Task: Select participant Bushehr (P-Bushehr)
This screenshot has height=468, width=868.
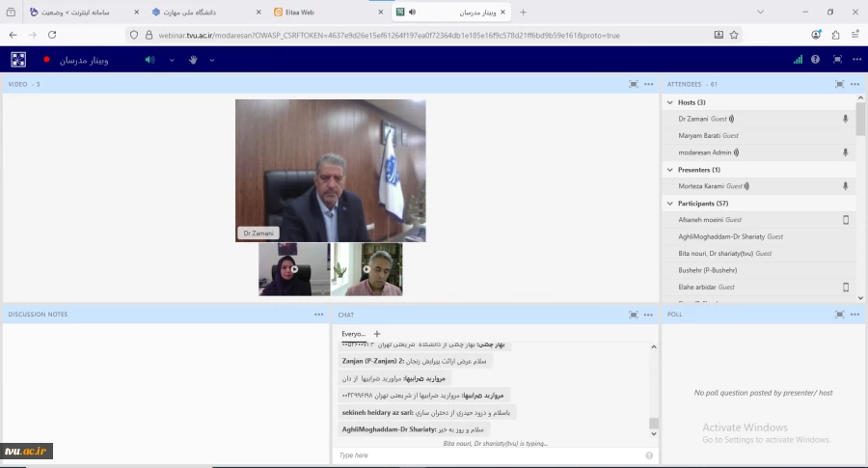Action: pyautogui.click(x=759, y=270)
